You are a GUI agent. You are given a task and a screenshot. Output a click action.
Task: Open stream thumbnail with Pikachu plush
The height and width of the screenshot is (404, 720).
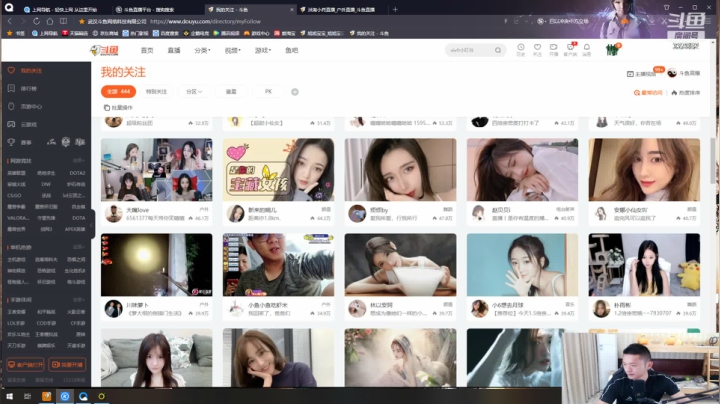[644, 265]
